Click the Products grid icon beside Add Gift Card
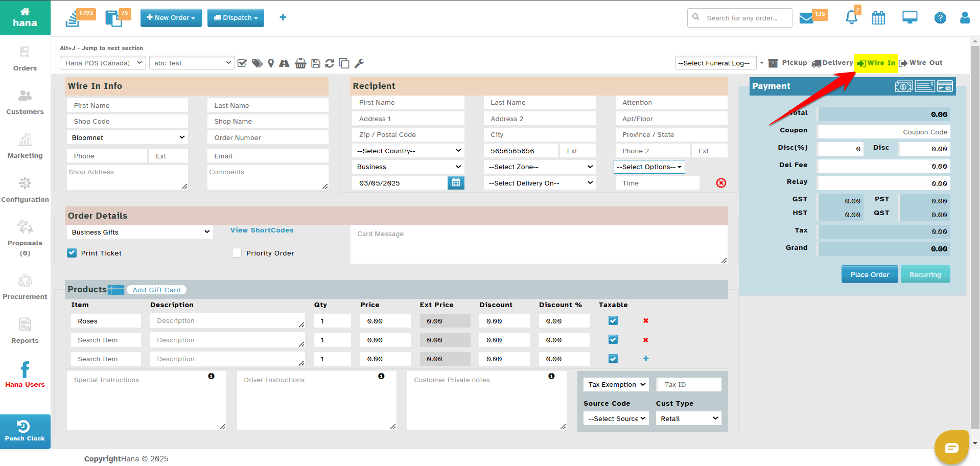Screen dimensions: 980x466 click(x=116, y=290)
